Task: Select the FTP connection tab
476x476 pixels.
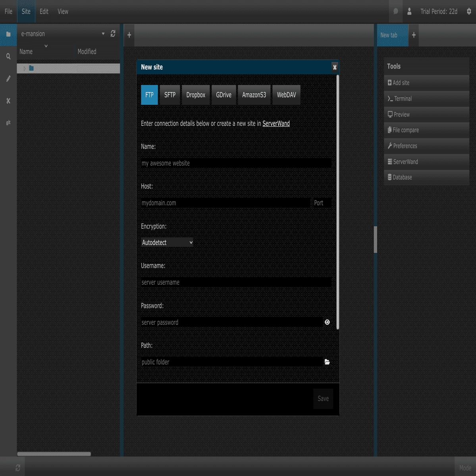Action: tap(149, 95)
